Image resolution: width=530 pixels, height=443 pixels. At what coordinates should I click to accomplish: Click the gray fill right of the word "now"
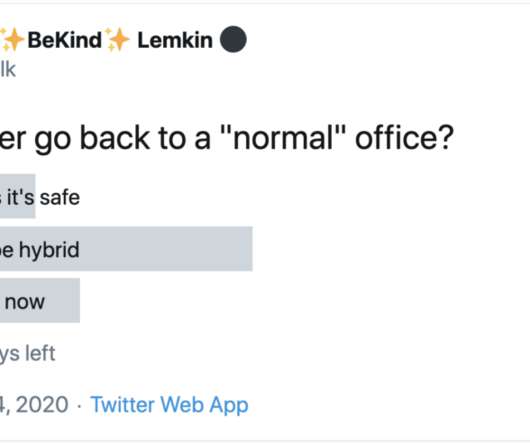[63, 300]
